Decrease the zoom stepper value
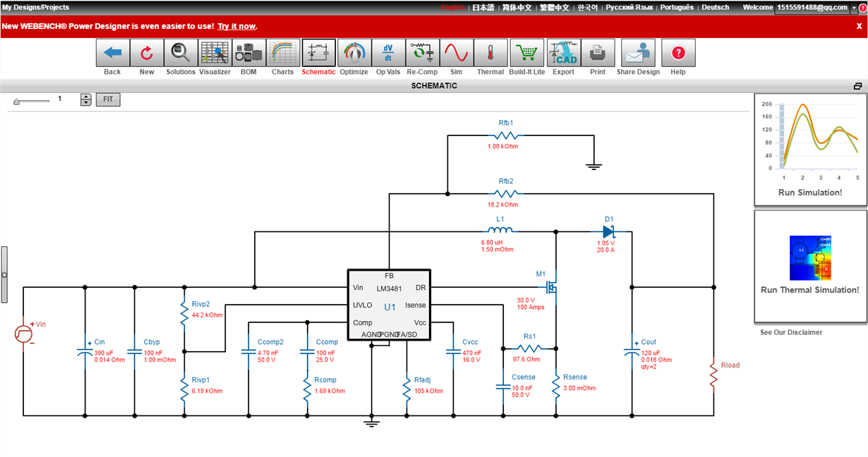868x457 pixels. point(86,103)
